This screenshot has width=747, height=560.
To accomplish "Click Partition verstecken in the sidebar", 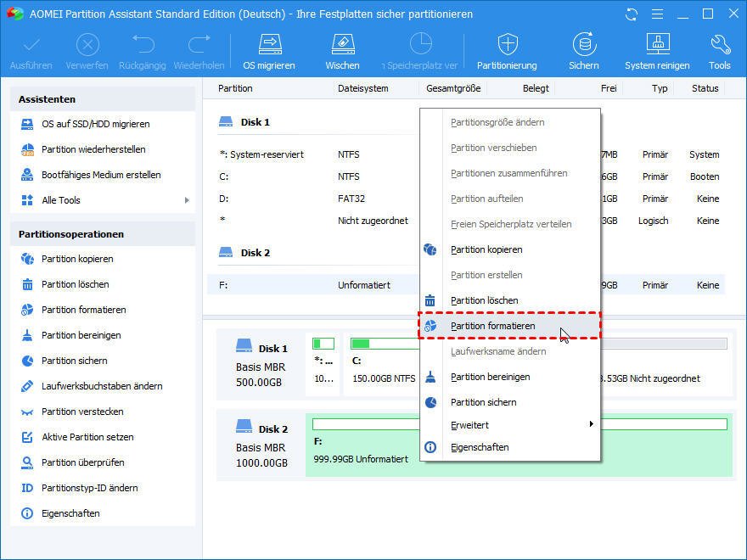I will coord(82,412).
